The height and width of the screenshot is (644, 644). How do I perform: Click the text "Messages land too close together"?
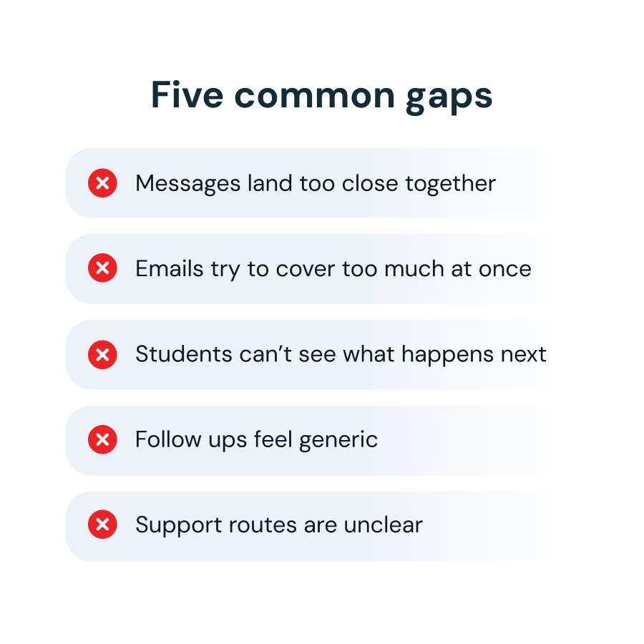(315, 183)
